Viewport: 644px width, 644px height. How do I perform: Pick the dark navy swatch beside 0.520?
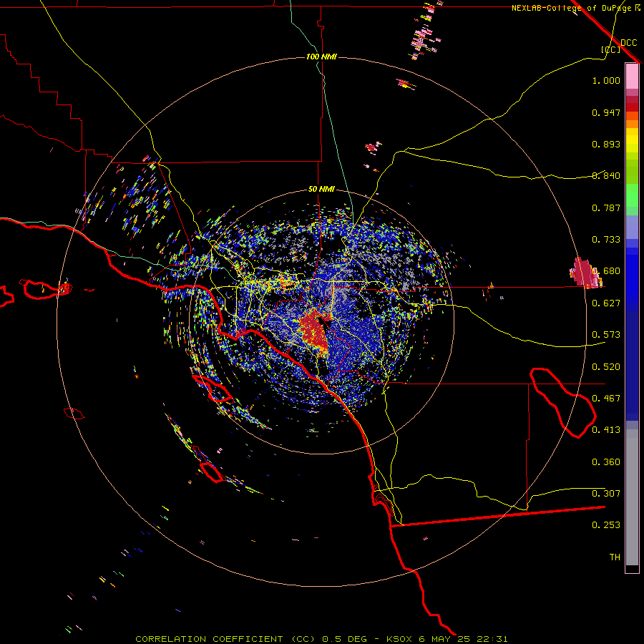(x=632, y=366)
